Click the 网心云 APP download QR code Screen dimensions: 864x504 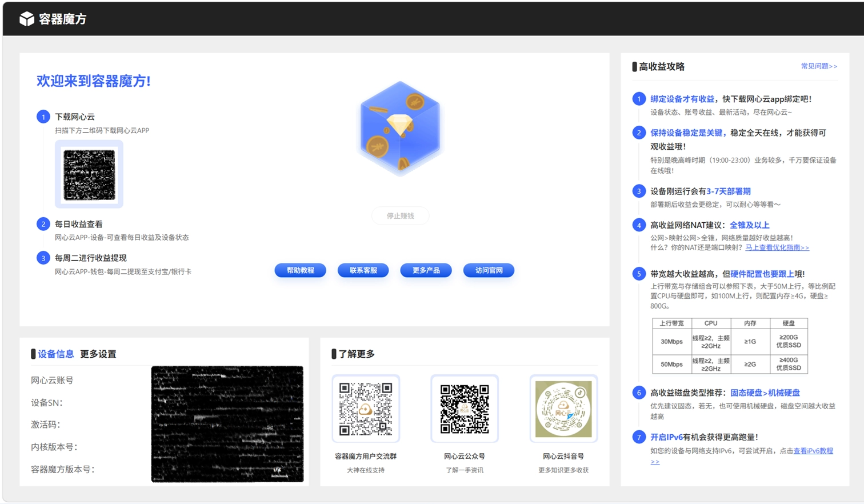tap(89, 174)
